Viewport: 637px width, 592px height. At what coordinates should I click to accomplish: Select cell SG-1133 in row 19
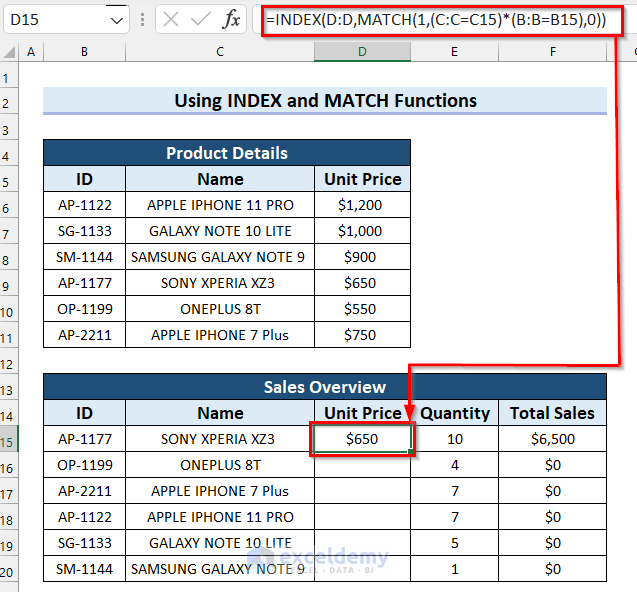[x=84, y=543]
